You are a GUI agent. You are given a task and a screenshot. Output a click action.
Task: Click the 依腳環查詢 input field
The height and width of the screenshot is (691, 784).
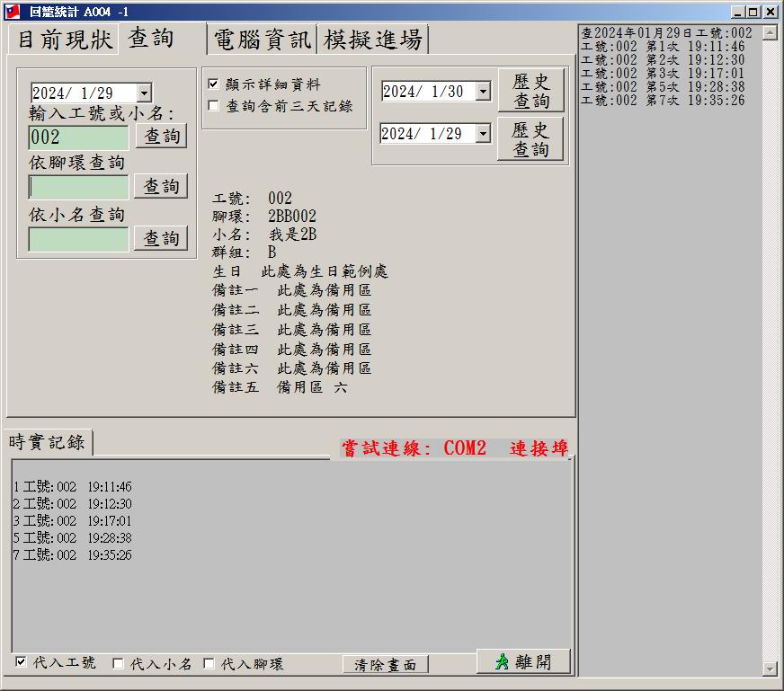(79, 187)
